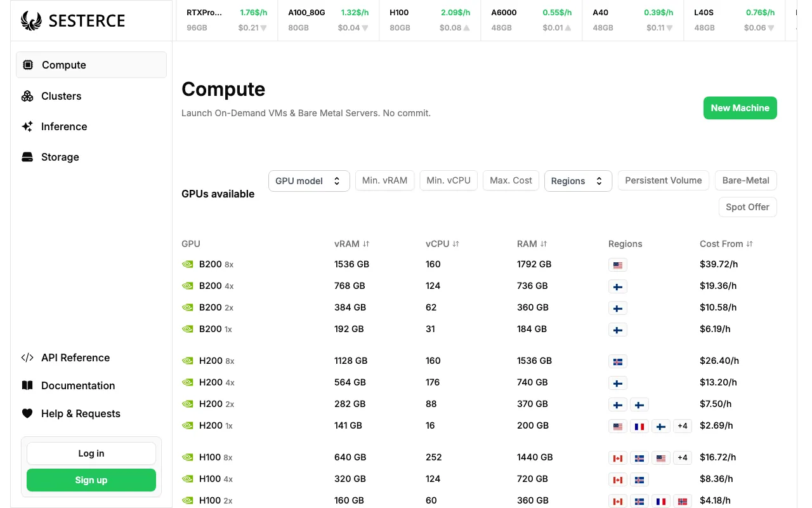This screenshot has width=812, height=508.
Task: Click the Min. vRAM filter field
Action: click(x=384, y=180)
